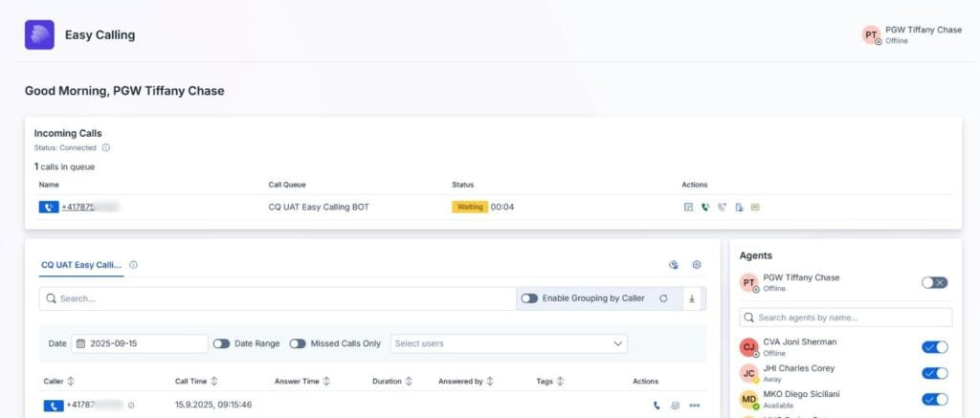
Task: Click Search call history field
Action: point(278,298)
